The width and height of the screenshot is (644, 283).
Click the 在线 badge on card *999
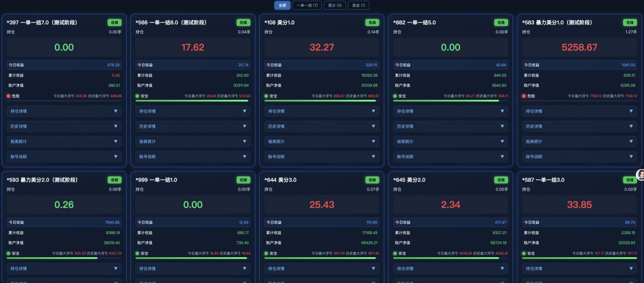click(x=244, y=180)
